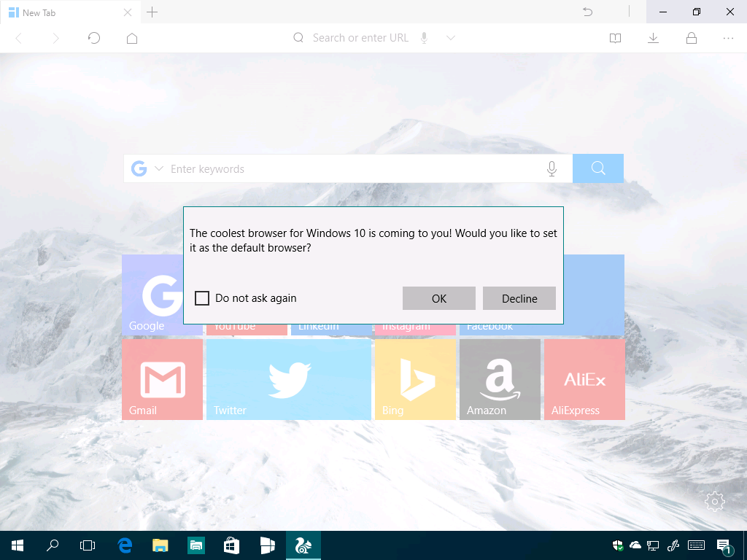Open a new tab with plus icon
Viewport: 747px width, 560px height.
(x=152, y=12)
